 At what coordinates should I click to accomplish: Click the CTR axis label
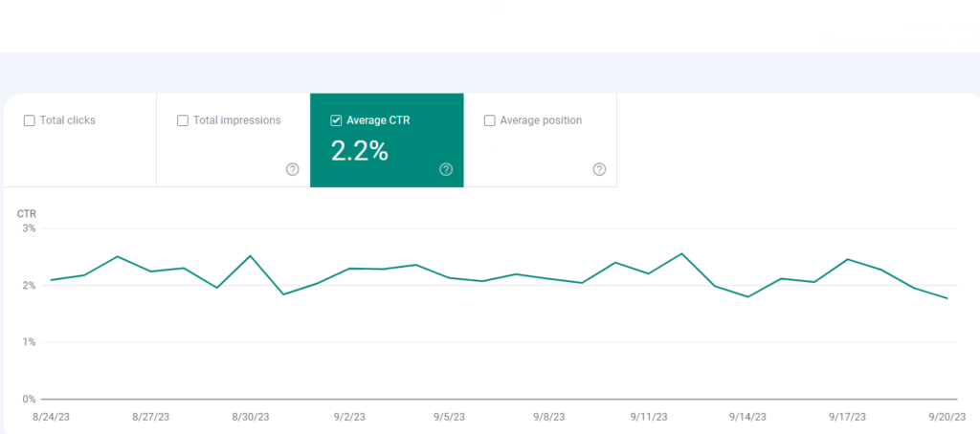(26, 213)
